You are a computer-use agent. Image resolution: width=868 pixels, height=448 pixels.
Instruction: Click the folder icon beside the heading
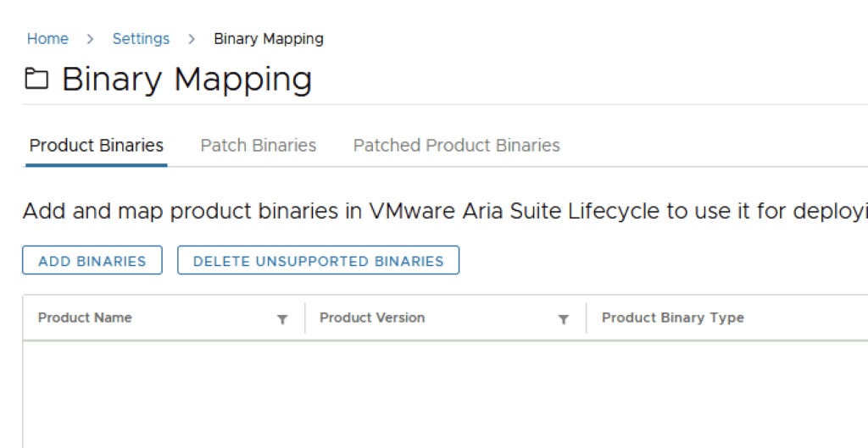click(36, 80)
